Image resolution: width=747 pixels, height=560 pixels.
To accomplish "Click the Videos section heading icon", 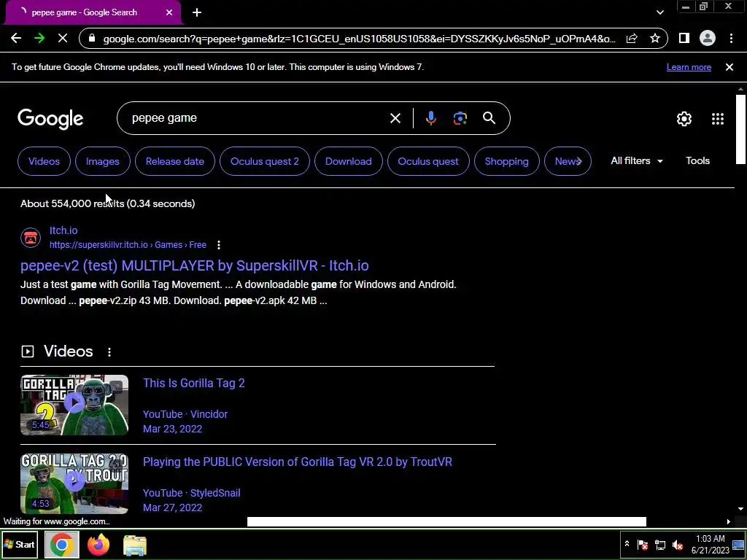I will 28,351.
